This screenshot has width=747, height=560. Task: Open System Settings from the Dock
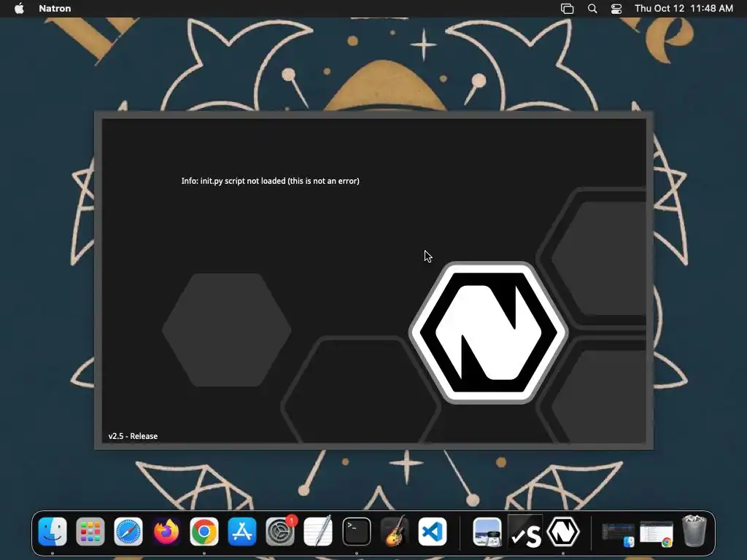(280, 532)
